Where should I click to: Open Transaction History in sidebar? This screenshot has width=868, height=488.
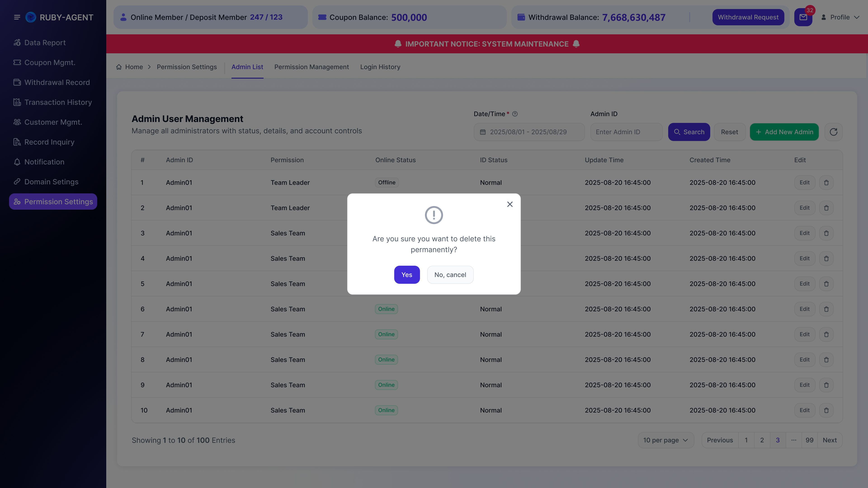(x=53, y=102)
